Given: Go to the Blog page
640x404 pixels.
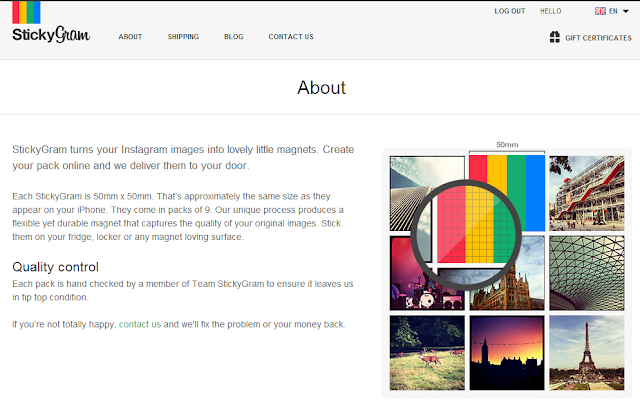Looking at the screenshot, I should [233, 37].
